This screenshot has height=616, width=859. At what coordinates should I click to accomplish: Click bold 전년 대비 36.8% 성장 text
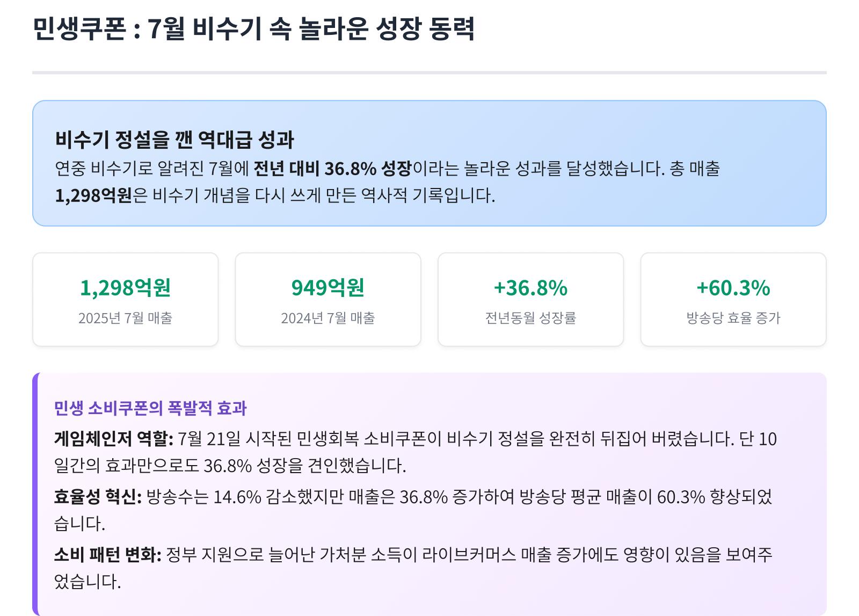click(x=332, y=169)
